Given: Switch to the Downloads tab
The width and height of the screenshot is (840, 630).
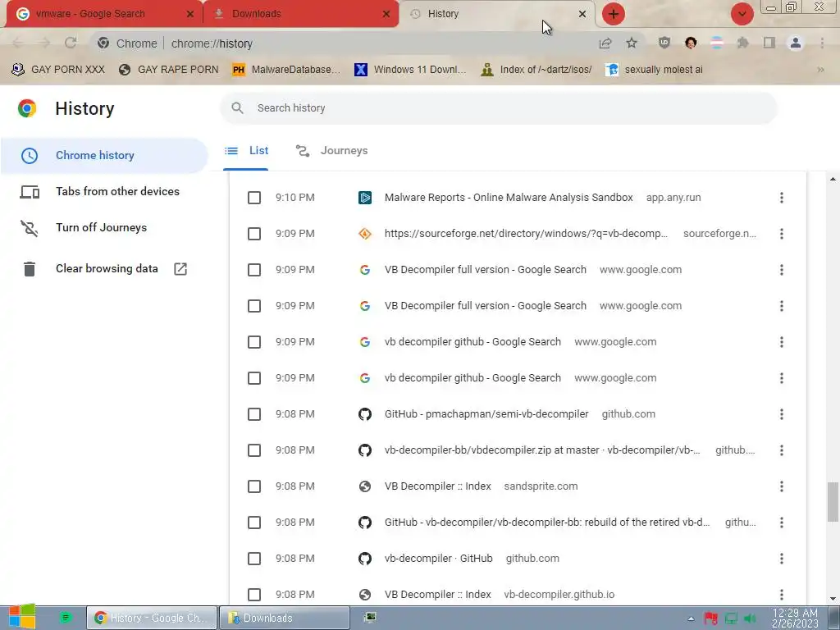Looking at the screenshot, I should coord(301,14).
